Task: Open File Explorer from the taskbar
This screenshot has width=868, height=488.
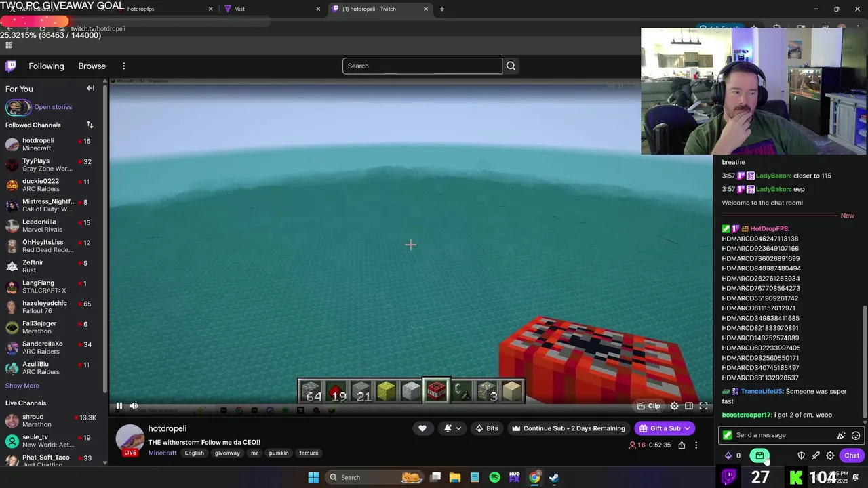Action: 455,477
